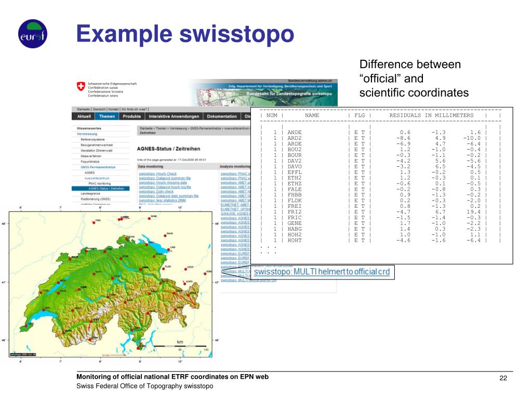Click 'Example swisstopo' slide title
Image resolution: width=532 pixels, height=399 pixels.
pyautogui.click(x=185, y=34)
